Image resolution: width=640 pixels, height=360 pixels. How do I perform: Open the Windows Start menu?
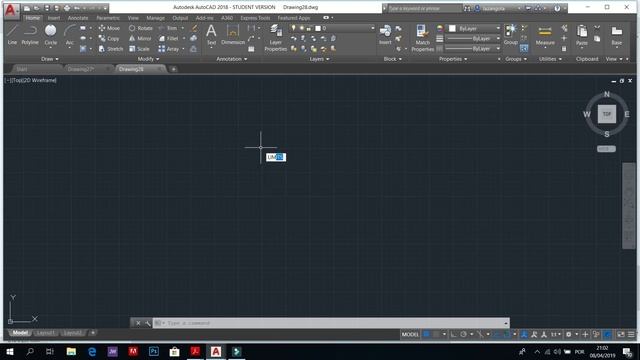click(x=10, y=352)
